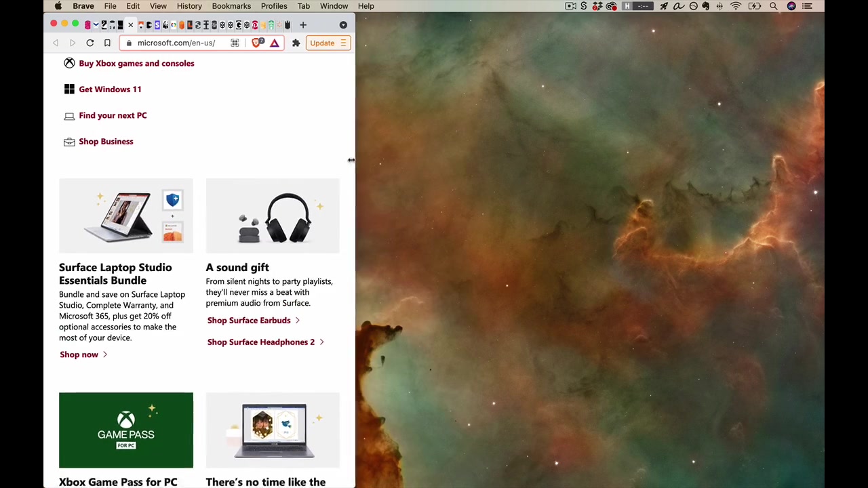Click Surface Laptop Studio Essentials Bundle heading
This screenshot has height=488, width=868.
pos(115,274)
